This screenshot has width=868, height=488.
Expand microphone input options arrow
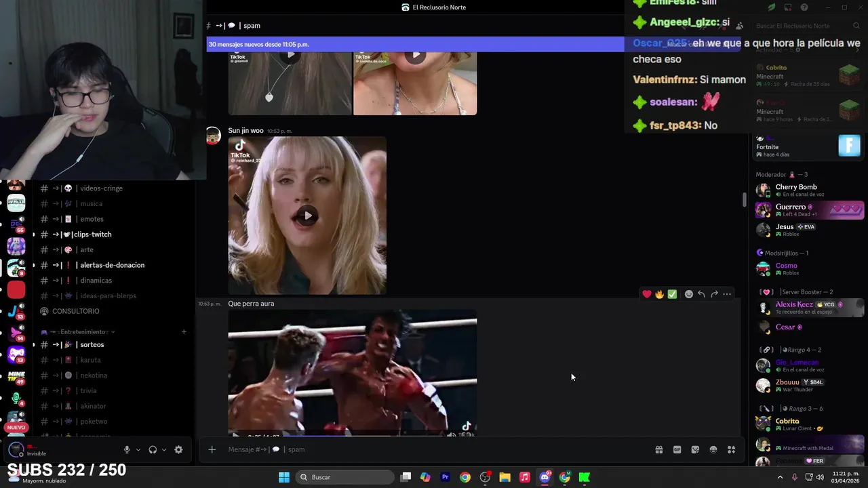[138, 449]
